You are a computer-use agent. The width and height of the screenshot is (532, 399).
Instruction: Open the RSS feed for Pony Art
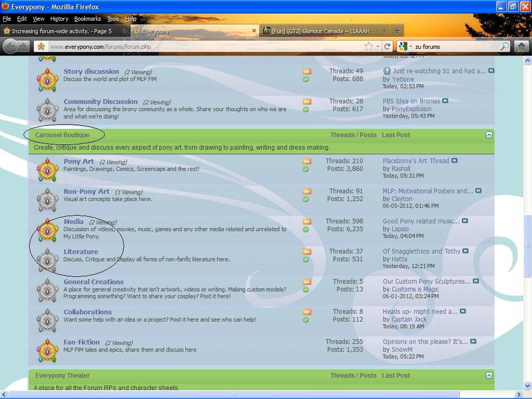tap(307, 161)
